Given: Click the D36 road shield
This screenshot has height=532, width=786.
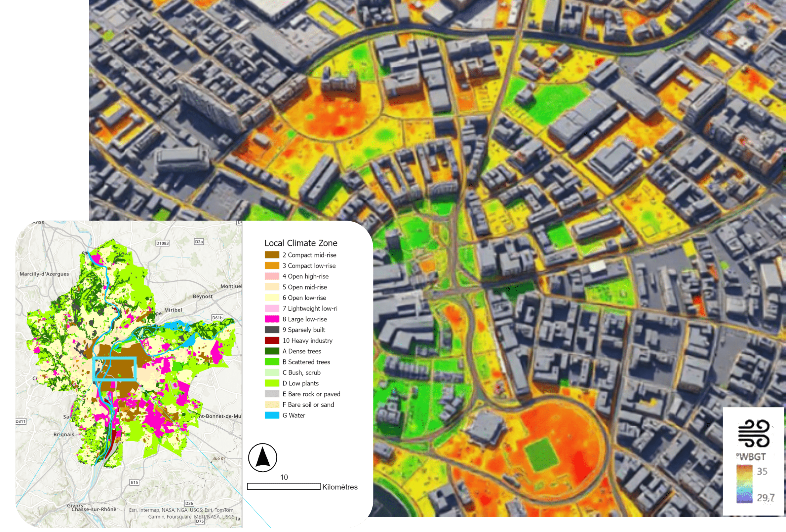Looking at the screenshot, I should [189, 503].
